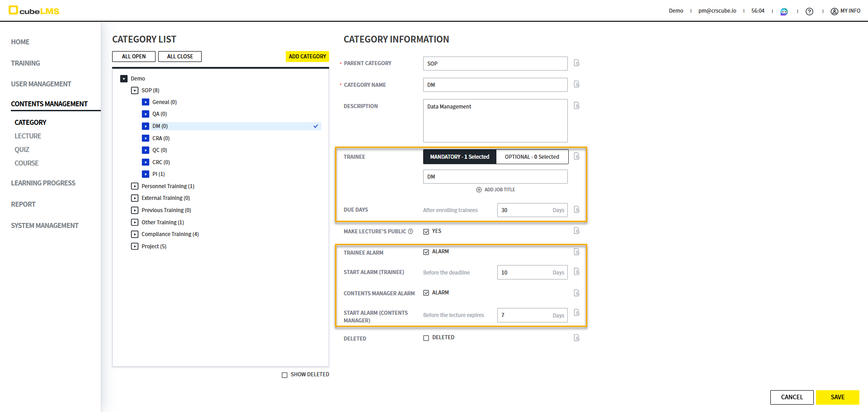Select the CRA (0) category in tree

tap(160, 138)
